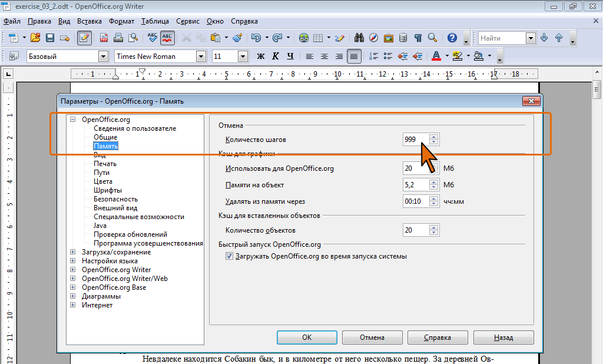This screenshot has width=603, height=364.
Task: Open the font size 11 dropdown
Action: tap(243, 57)
